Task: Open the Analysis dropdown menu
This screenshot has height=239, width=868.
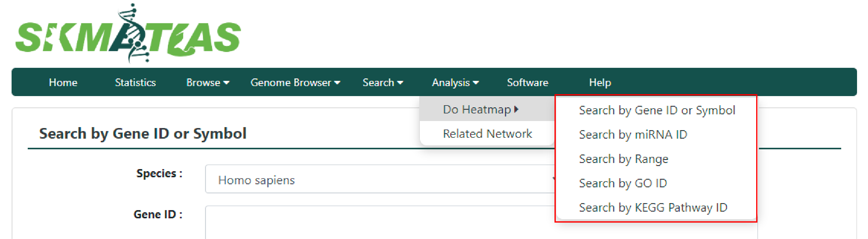Action: [455, 82]
